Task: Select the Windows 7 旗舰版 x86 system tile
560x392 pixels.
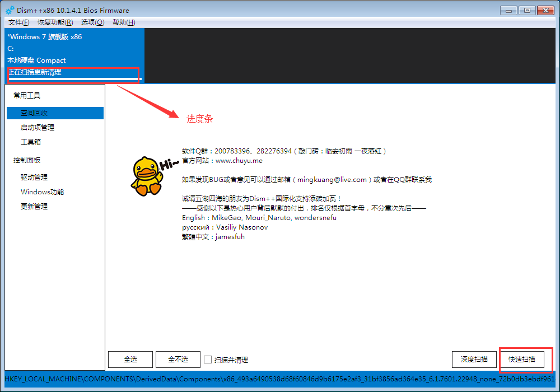Action: pos(74,55)
